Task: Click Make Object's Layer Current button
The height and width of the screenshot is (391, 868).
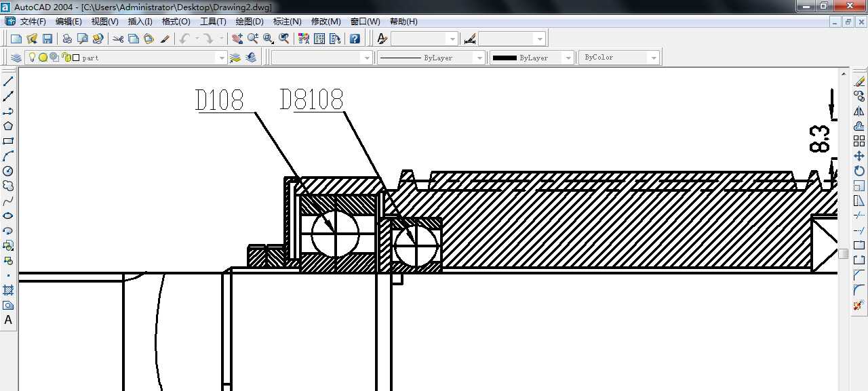Action: (x=235, y=58)
